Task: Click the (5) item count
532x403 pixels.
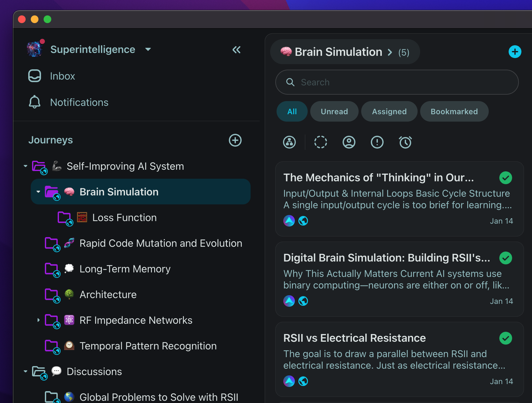Action: tap(404, 53)
